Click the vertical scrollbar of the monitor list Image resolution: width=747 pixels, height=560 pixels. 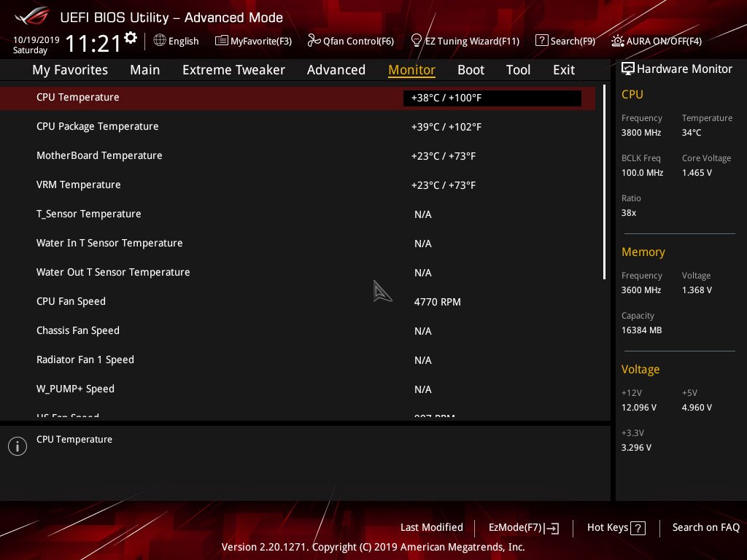tap(604, 182)
